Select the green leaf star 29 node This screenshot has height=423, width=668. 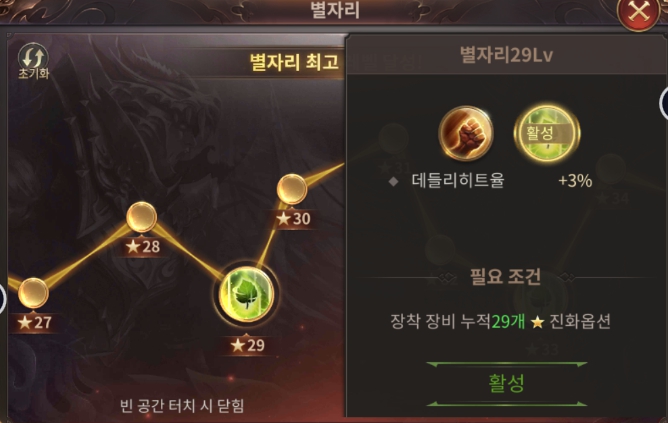[246, 294]
